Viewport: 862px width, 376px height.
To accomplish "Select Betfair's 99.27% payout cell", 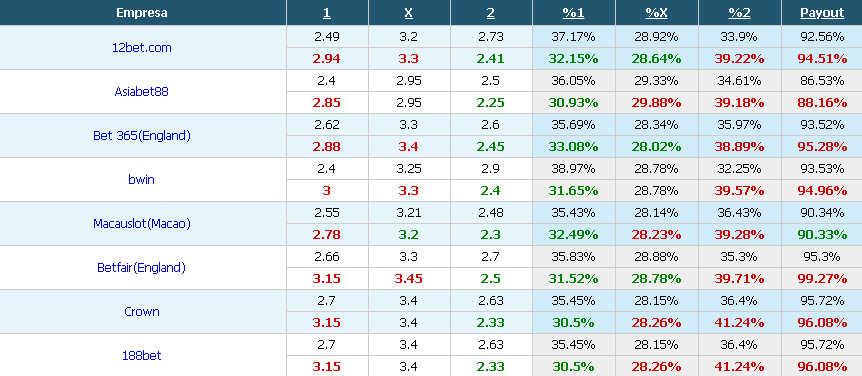I will (x=822, y=279).
